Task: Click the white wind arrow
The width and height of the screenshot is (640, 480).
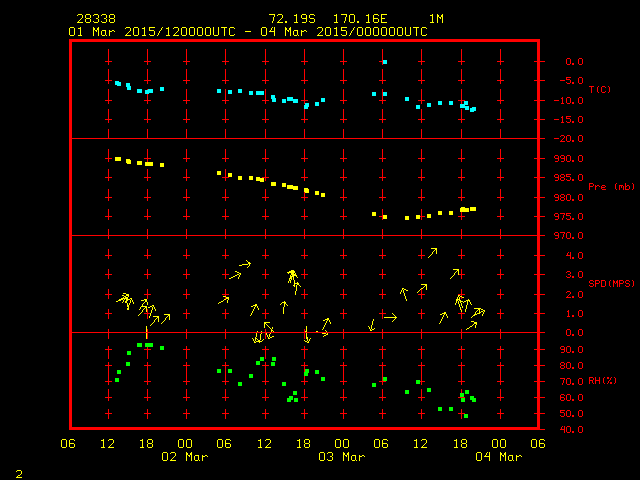Action: (x=389, y=317)
